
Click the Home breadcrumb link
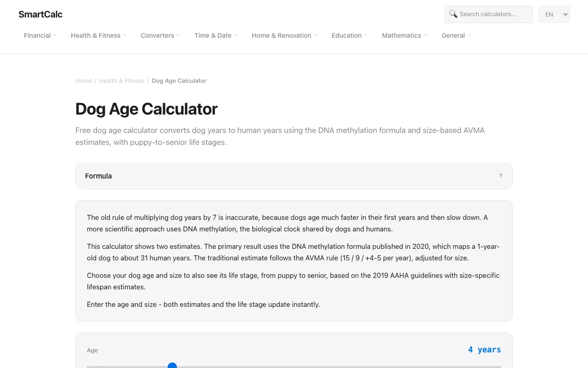(84, 81)
